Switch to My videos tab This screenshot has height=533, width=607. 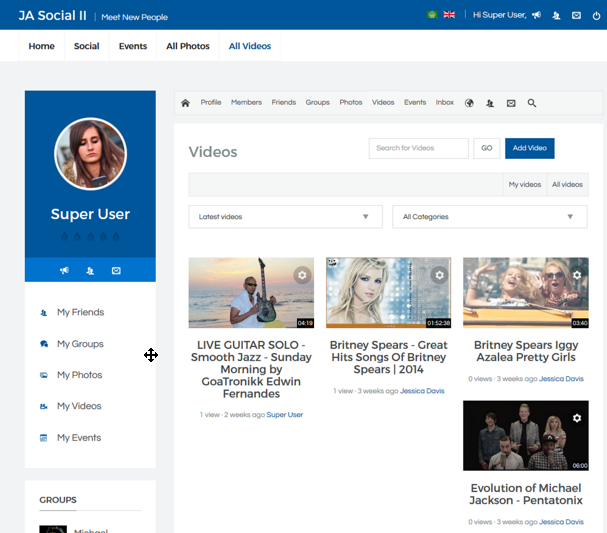[525, 185]
